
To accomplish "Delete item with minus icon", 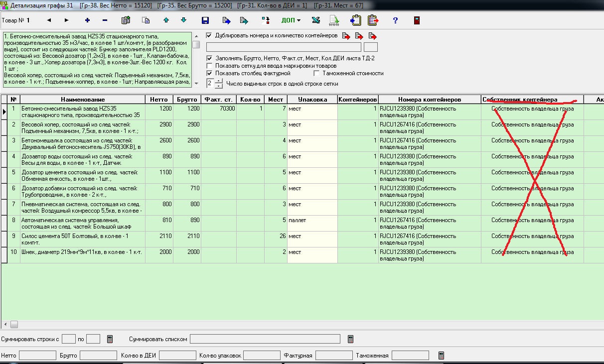I will 105,20.
